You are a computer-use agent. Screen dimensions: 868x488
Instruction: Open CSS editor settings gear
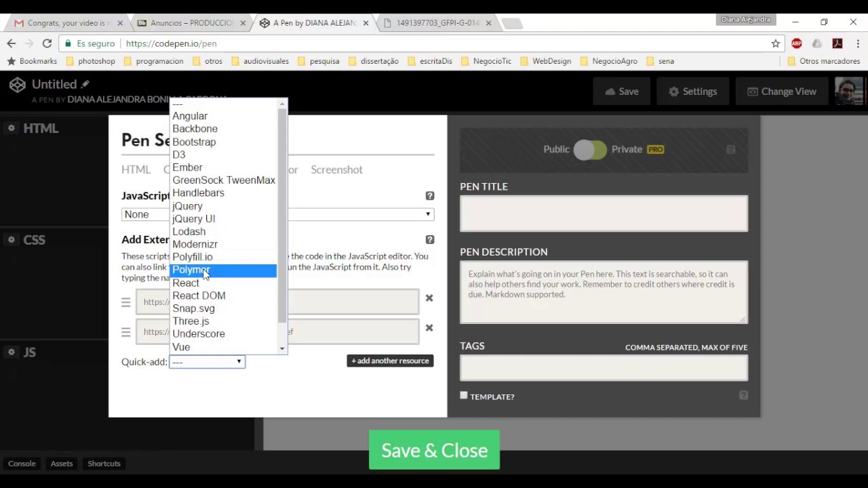coord(12,239)
